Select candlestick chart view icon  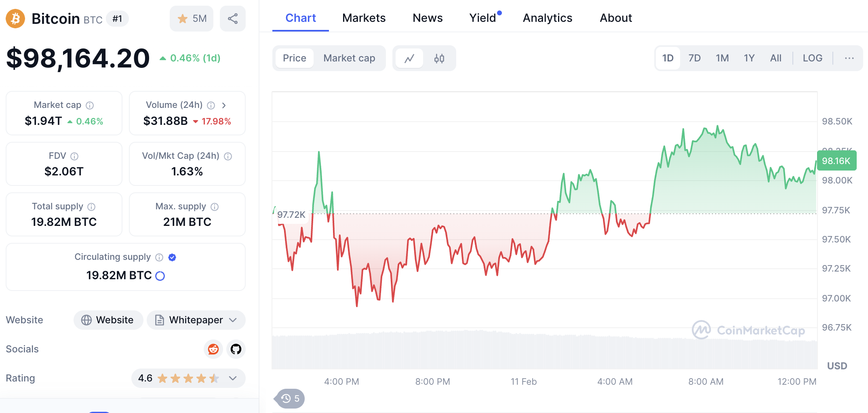point(439,59)
